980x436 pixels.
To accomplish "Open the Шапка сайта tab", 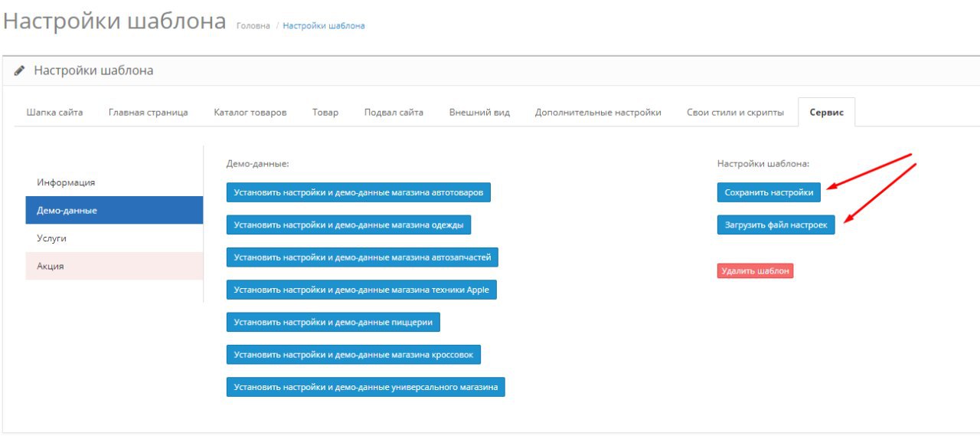I will 54,112.
